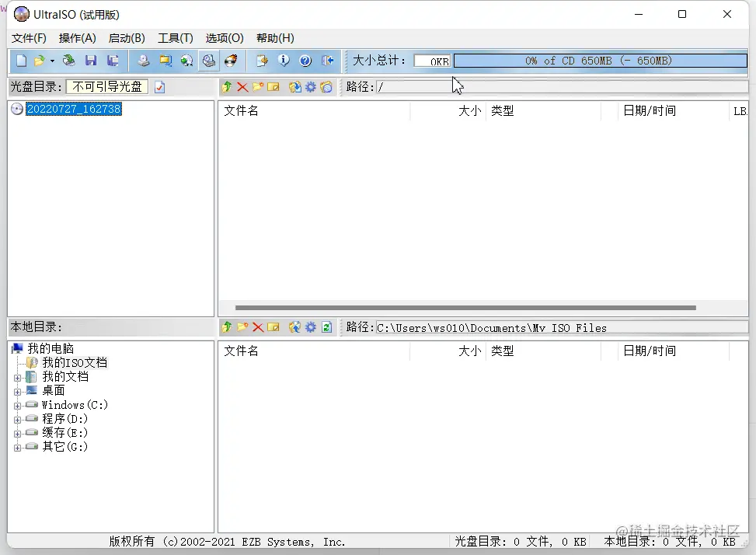The height and width of the screenshot is (555, 756).
Task: Select disc tree node 20220727_162738
Action: coord(74,109)
